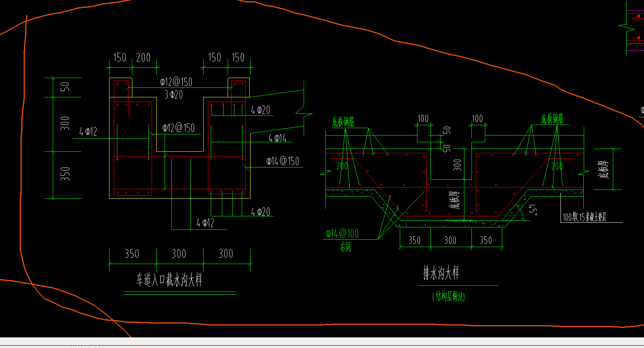Image resolution: width=644 pixels, height=348 pixels.
Task: Select the vertical 底板厚 text inside the drainage pit
Action: pos(455,200)
